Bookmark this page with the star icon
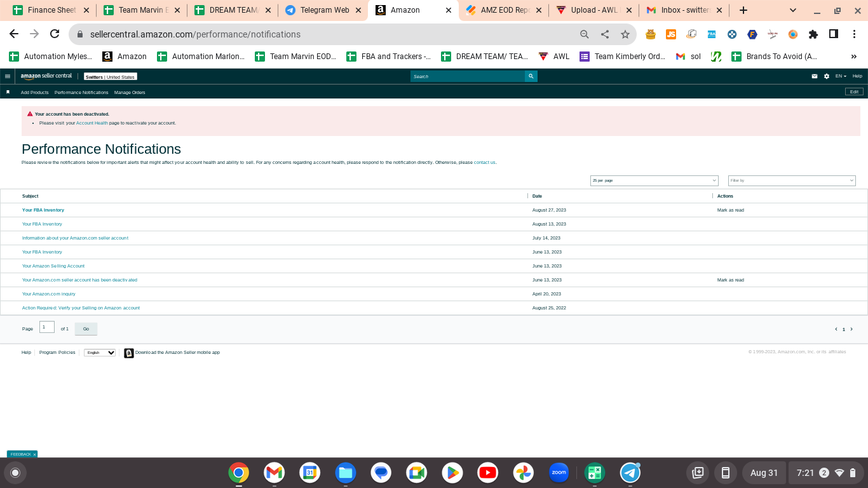Image resolution: width=868 pixels, height=488 pixels. click(x=625, y=34)
